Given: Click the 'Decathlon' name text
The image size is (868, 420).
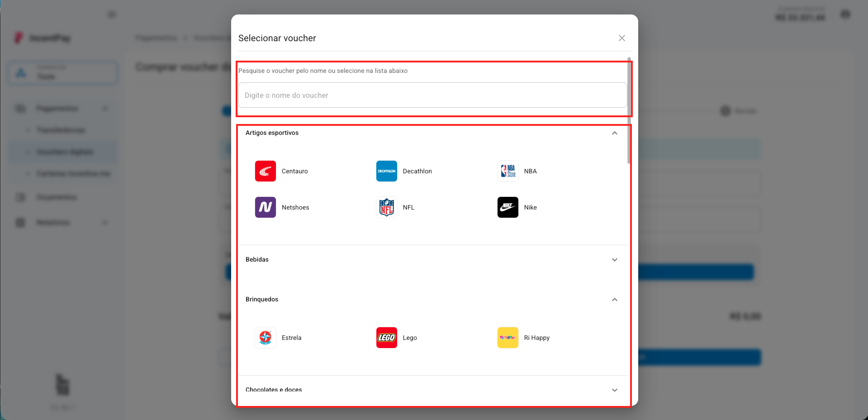Looking at the screenshot, I should click(417, 171).
